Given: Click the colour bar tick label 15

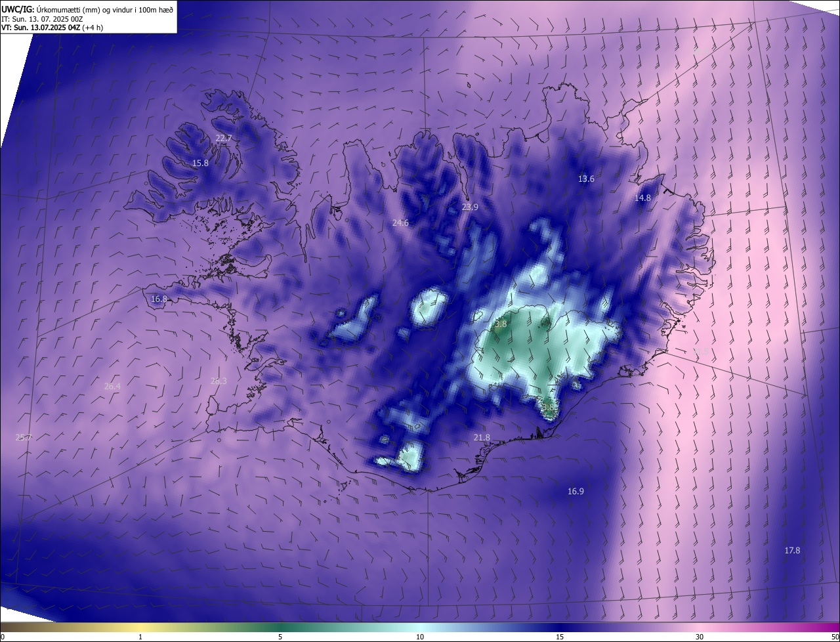Looking at the screenshot, I should pos(560,637).
